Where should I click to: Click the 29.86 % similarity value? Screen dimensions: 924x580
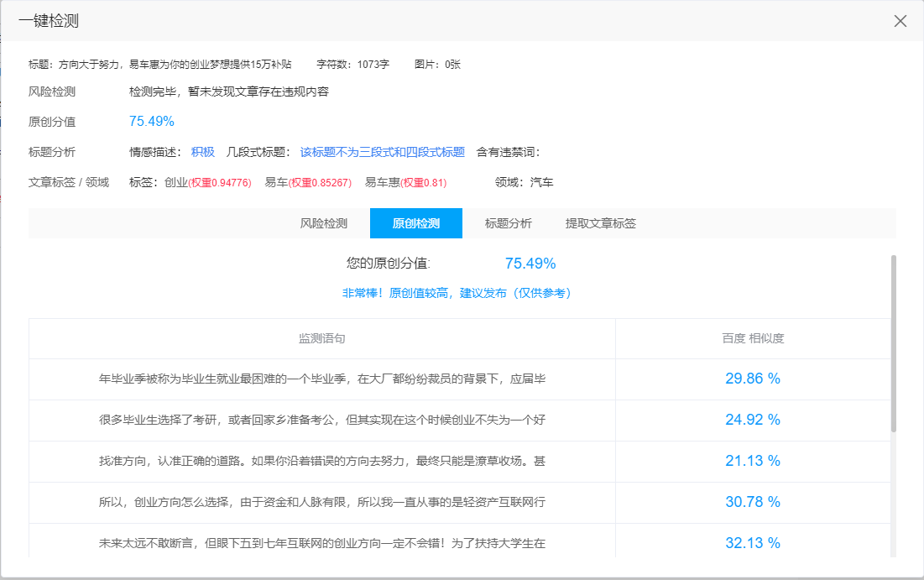(753, 379)
